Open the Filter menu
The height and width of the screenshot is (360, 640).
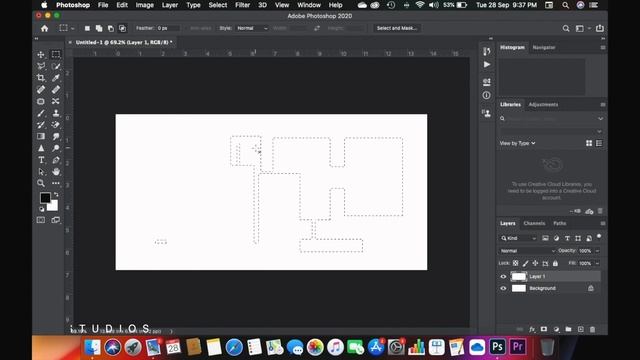242,5
